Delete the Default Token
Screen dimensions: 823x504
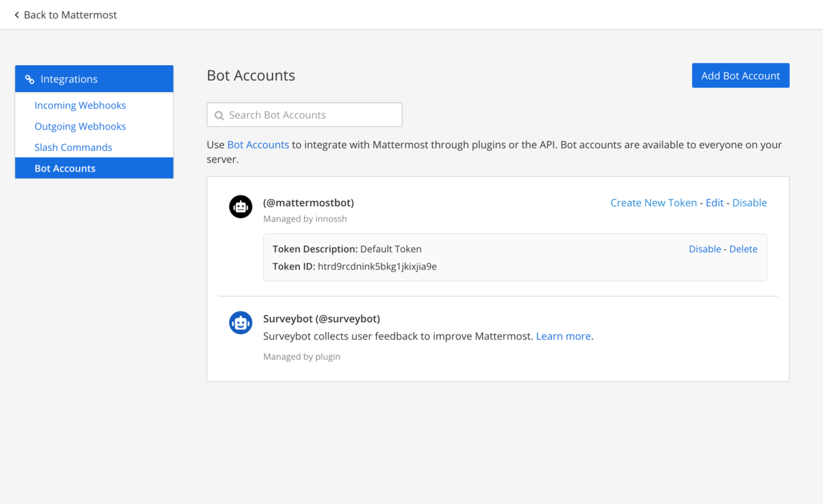[743, 249]
